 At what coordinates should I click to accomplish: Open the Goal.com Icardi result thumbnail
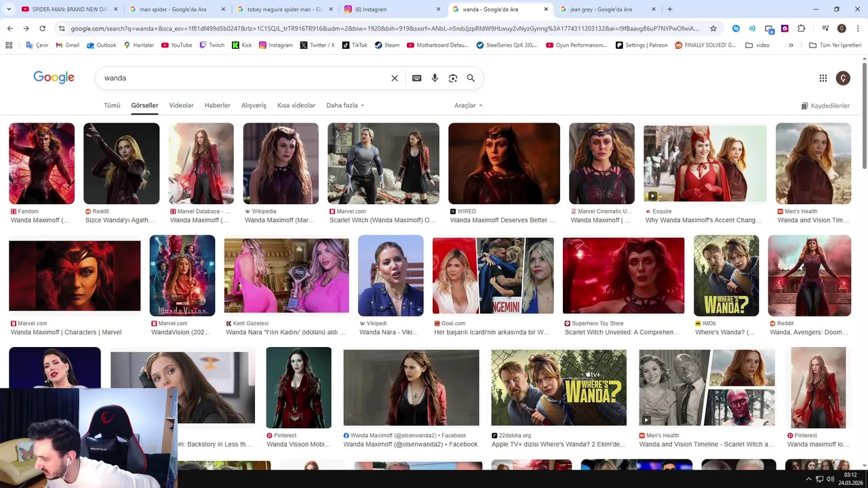point(493,275)
